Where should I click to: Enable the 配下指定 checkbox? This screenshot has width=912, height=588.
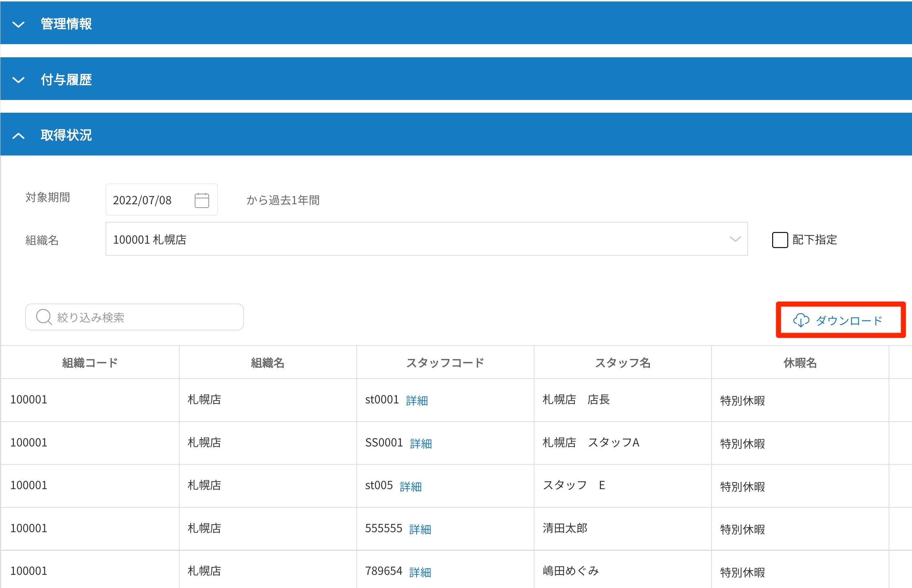pyautogui.click(x=779, y=240)
